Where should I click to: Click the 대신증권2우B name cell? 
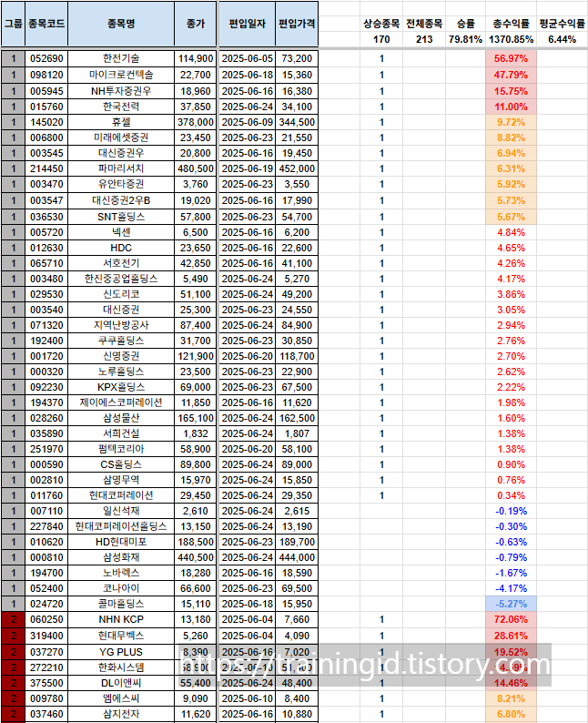click(x=121, y=200)
